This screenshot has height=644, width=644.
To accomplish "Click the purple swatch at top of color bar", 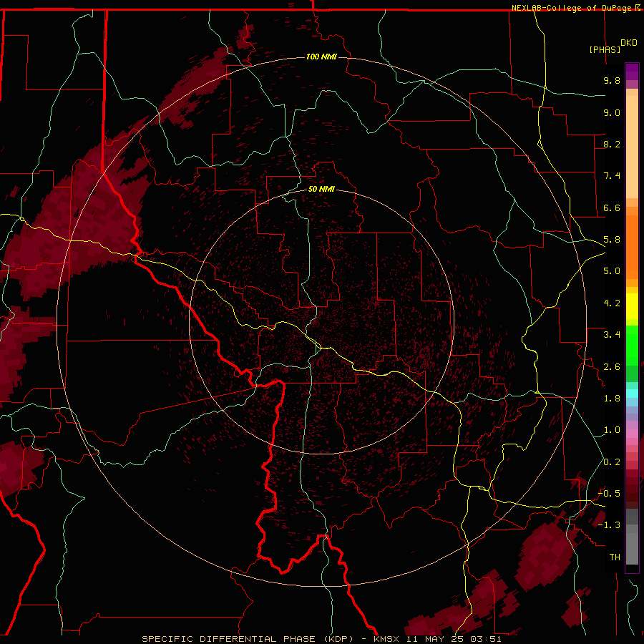I will point(632,72).
